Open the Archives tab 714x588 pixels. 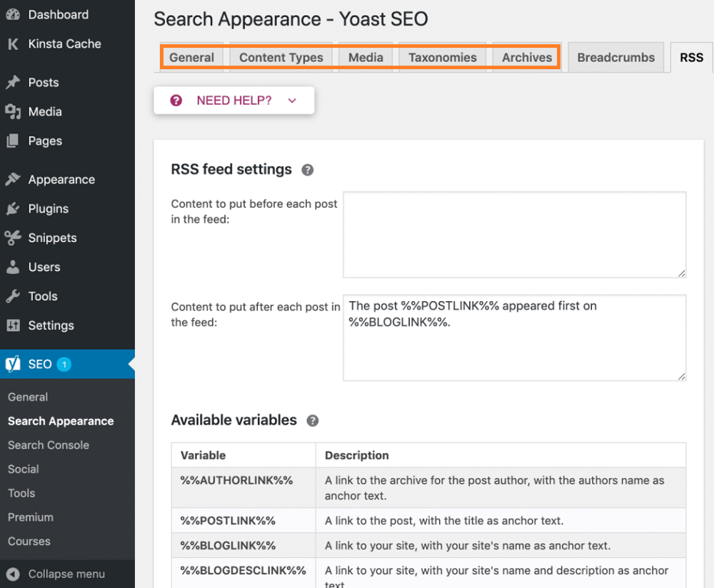pyautogui.click(x=527, y=57)
